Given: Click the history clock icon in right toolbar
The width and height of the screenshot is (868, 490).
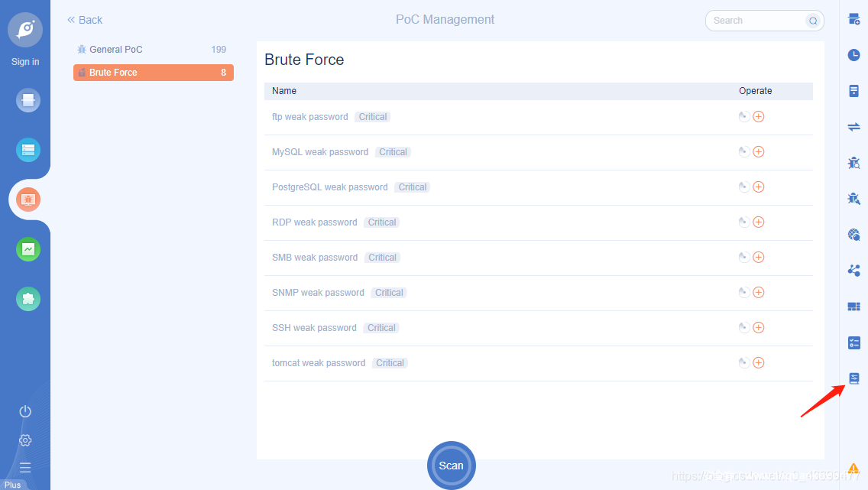Looking at the screenshot, I should click(853, 55).
